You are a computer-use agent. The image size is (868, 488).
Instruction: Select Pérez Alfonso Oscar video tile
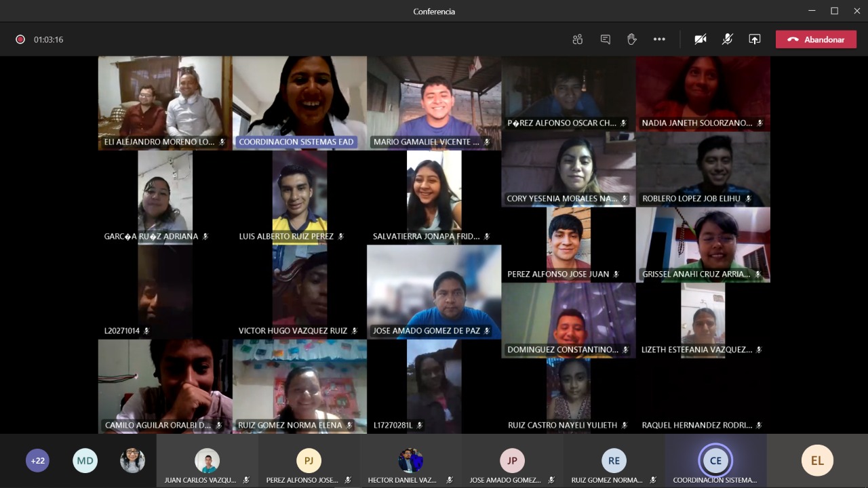(568, 94)
